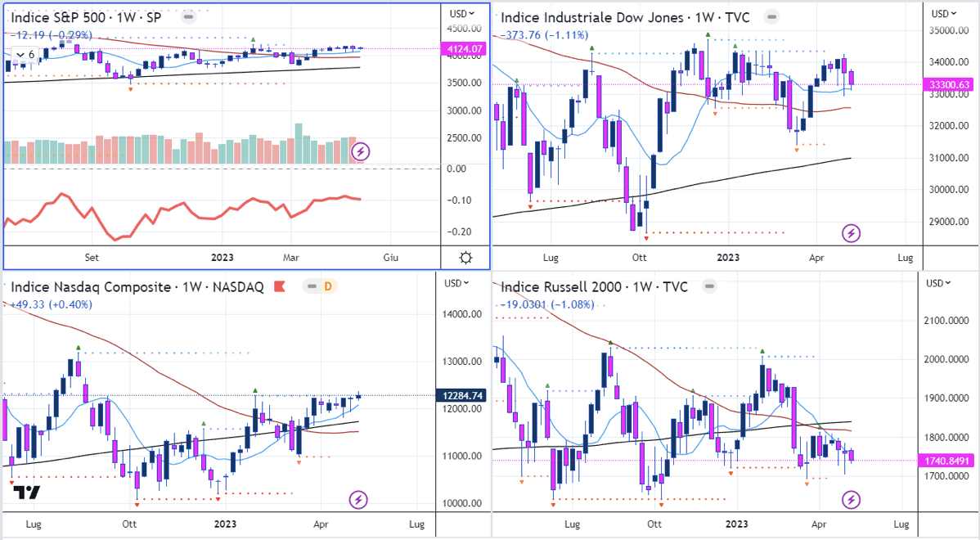
Task: Expand the collapsed indicator legend showing 6
Action: tap(23, 54)
